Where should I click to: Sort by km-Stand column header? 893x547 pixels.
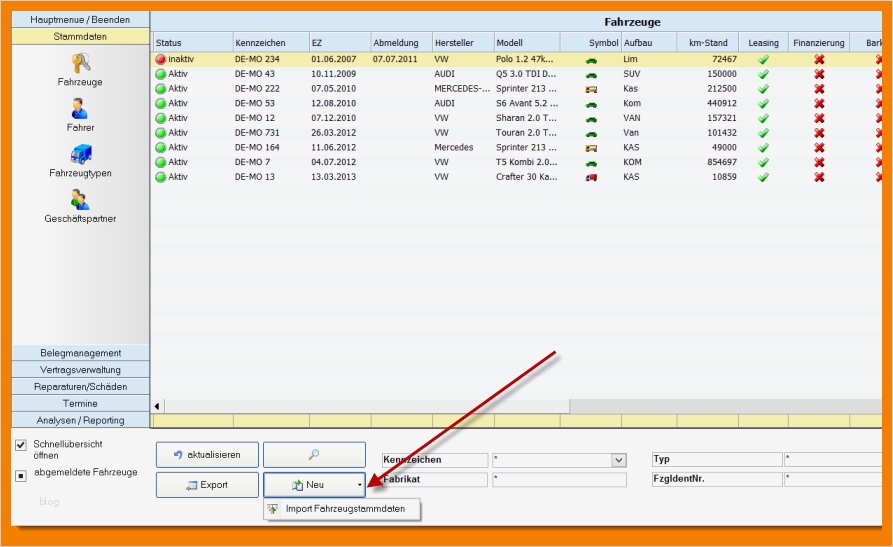(708, 43)
